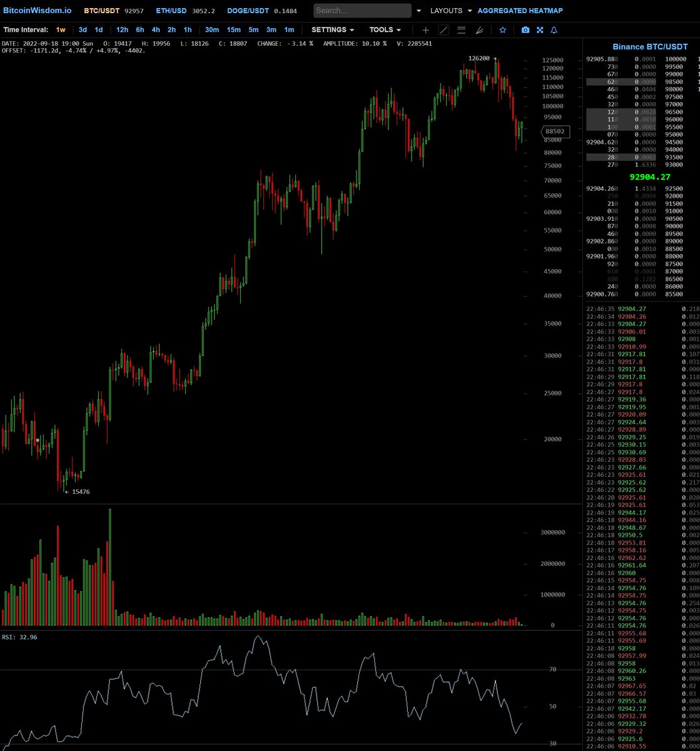Select the horizontal lines tool
700x751 pixels.
coord(461,29)
